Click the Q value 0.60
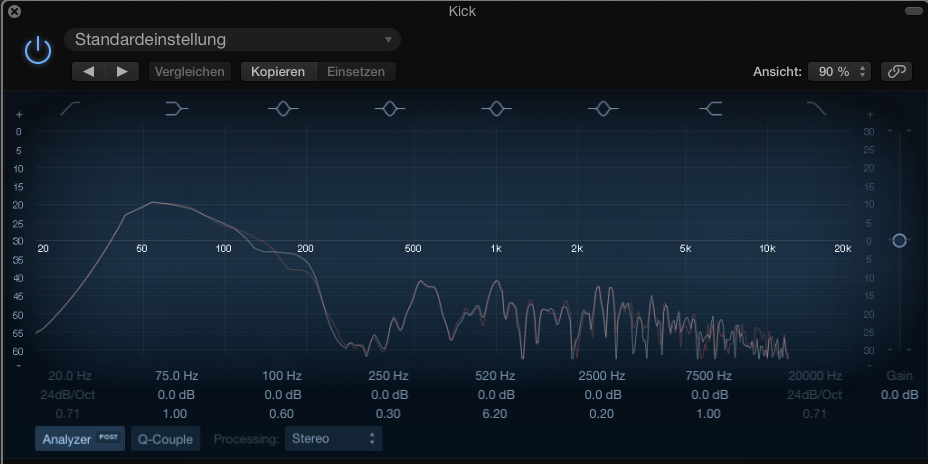Screen dimensions: 928x464 pos(282,414)
